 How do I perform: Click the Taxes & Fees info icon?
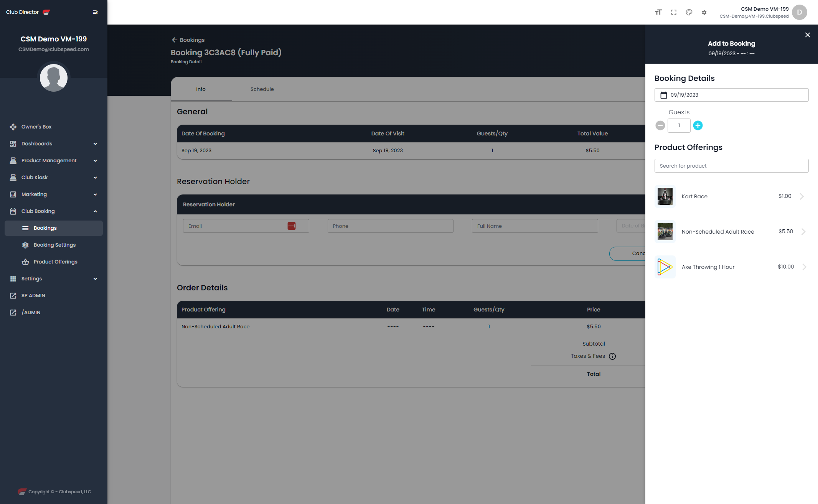612,356
